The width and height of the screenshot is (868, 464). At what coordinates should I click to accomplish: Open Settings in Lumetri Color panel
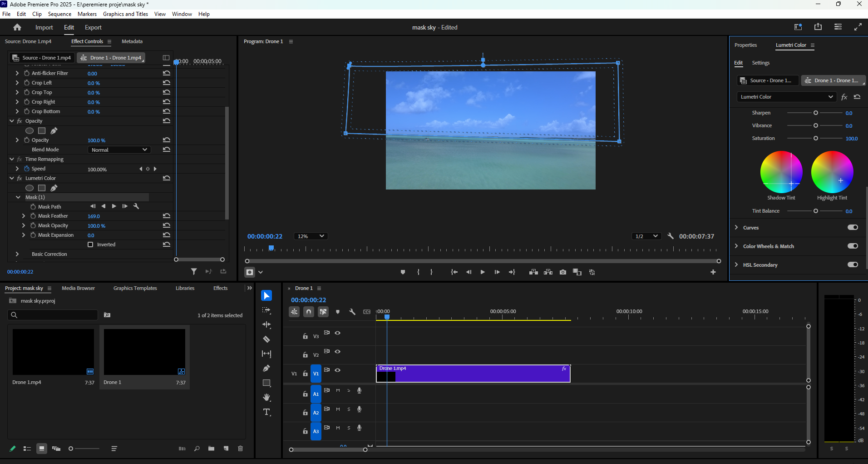[760, 63]
